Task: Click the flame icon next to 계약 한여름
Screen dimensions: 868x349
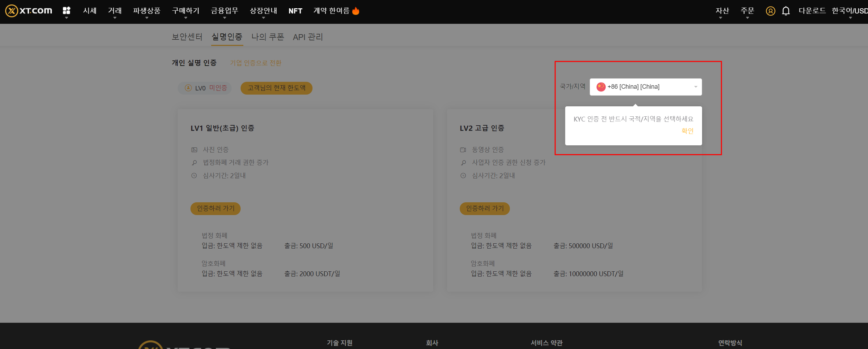Action: pyautogui.click(x=356, y=10)
